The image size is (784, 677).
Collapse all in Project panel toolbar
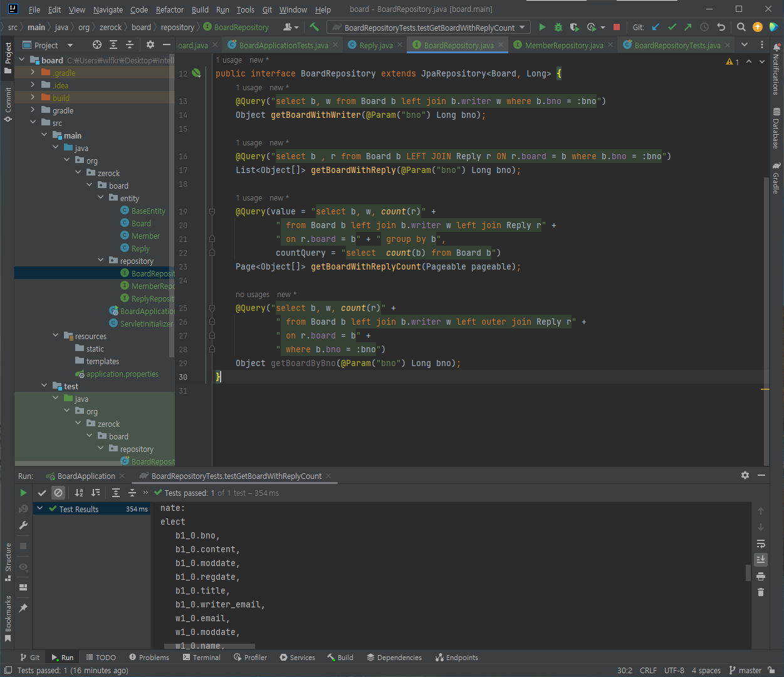coord(130,45)
